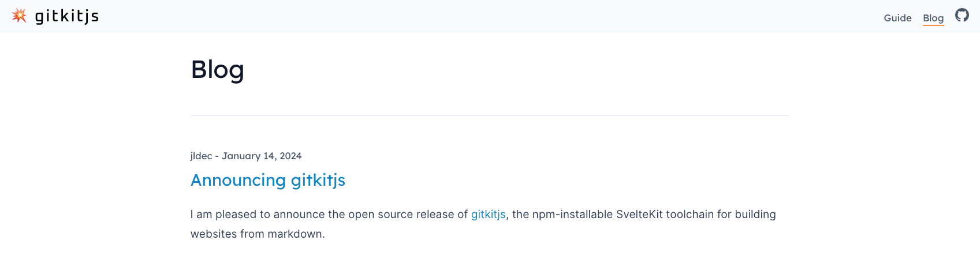This screenshot has width=980, height=270.
Task: Click the text websites from markdown
Action: coord(258,234)
